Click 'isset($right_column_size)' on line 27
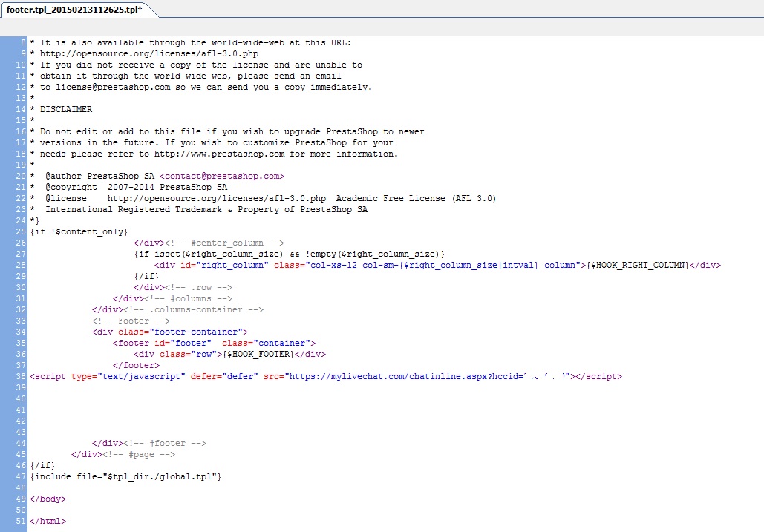 [219, 254]
